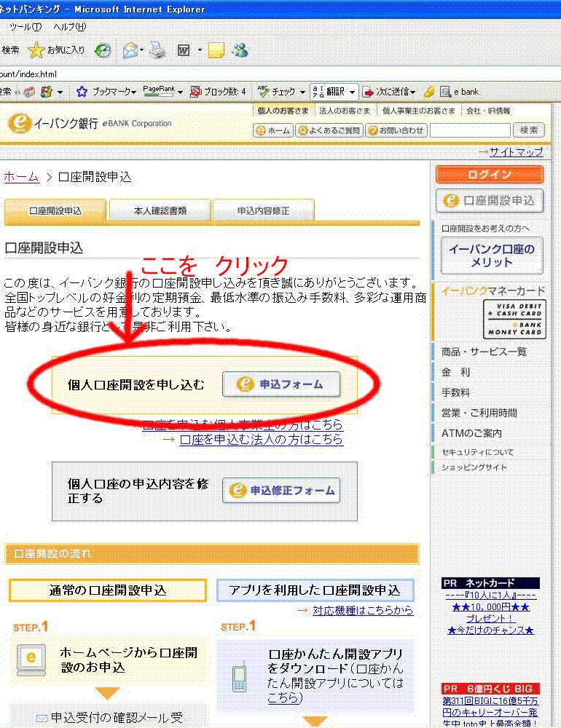Expand the Word edit dropdown arrow
Screen dimensions: 561x728
(x=200, y=50)
